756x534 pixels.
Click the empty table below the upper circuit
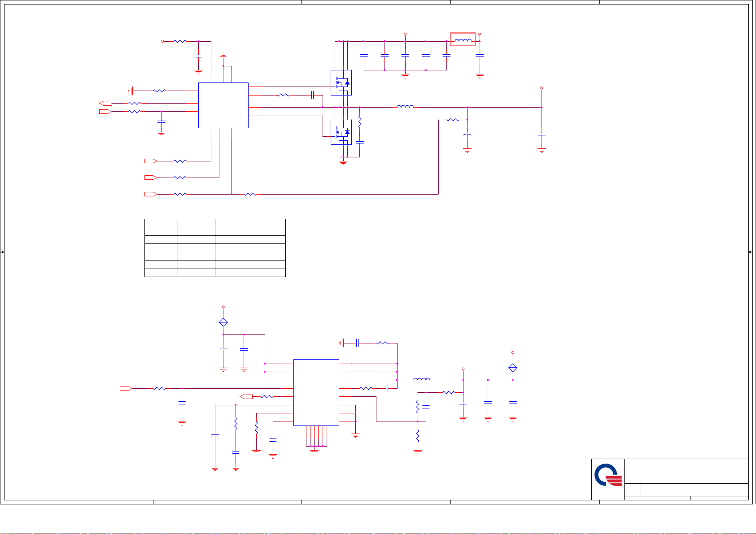click(215, 247)
